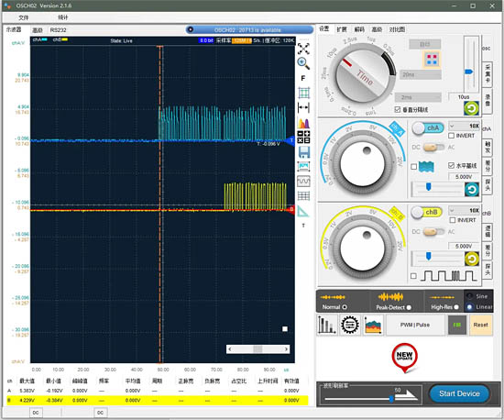504x420 pixels.
Task: Click the fit-to-screen arrows icon
Action: pos(303,49)
